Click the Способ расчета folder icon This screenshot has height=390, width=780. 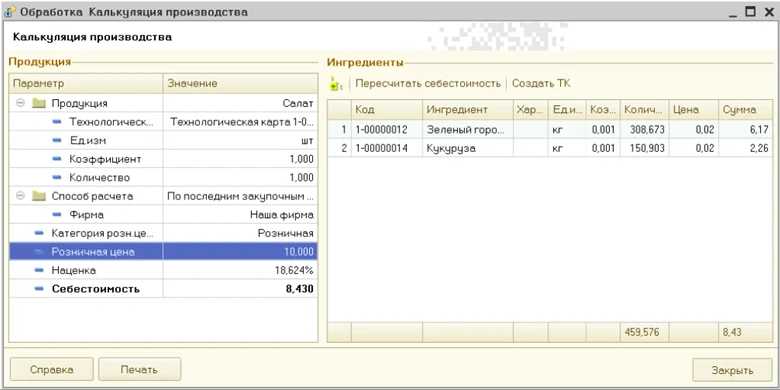39,196
